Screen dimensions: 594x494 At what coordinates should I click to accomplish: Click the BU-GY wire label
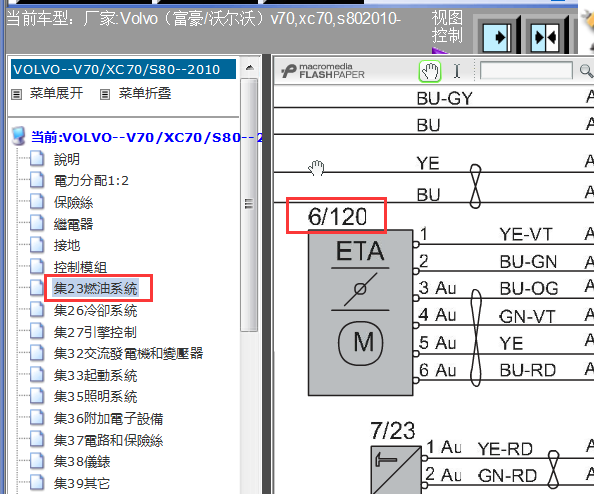click(x=445, y=99)
